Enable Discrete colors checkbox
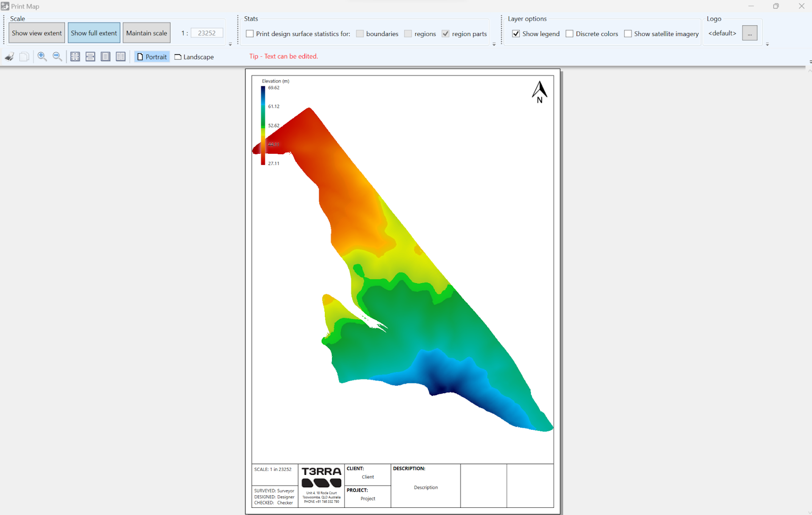 tap(569, 34)
